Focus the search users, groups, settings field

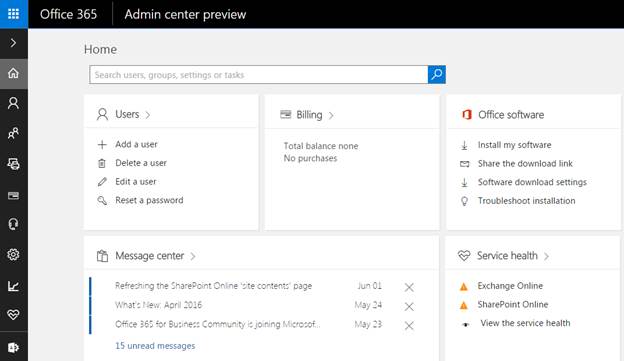pos(259,74)
